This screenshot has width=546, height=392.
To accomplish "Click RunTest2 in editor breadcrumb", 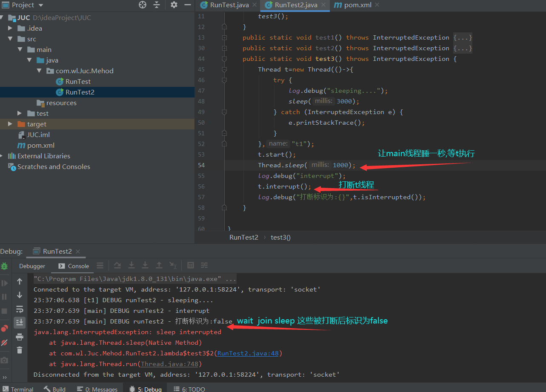I will coord(244,237).
